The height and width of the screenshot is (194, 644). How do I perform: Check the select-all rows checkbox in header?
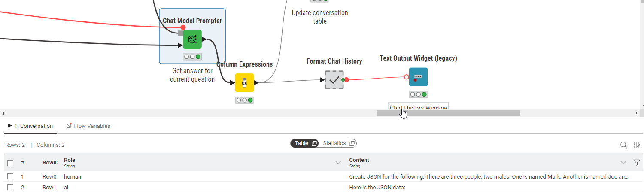pos(10,163)
